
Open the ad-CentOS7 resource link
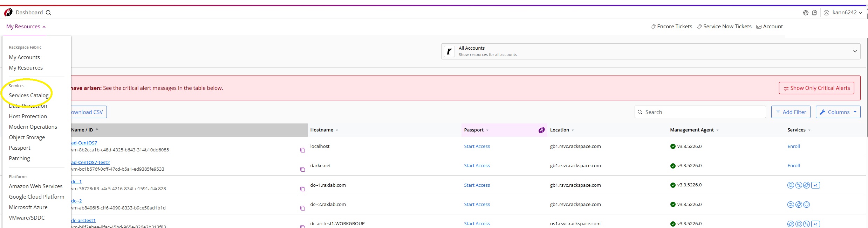click(x=84, y=143)
